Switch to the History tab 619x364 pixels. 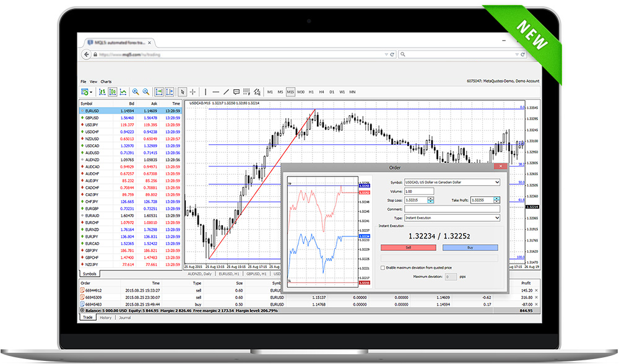point(105,318)
